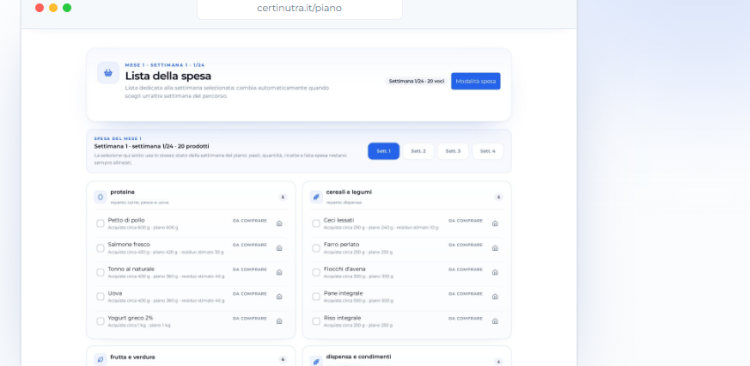This screenshot has width=750, height=366.
Task: Click the DA COMPRARE label for Uova
Action: point(250,294)
